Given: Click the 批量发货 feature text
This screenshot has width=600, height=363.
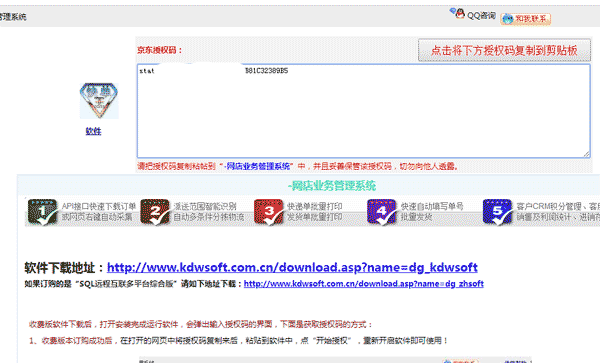Looking at the screenshot, I should pyautogui.click(x=417, y=217).
